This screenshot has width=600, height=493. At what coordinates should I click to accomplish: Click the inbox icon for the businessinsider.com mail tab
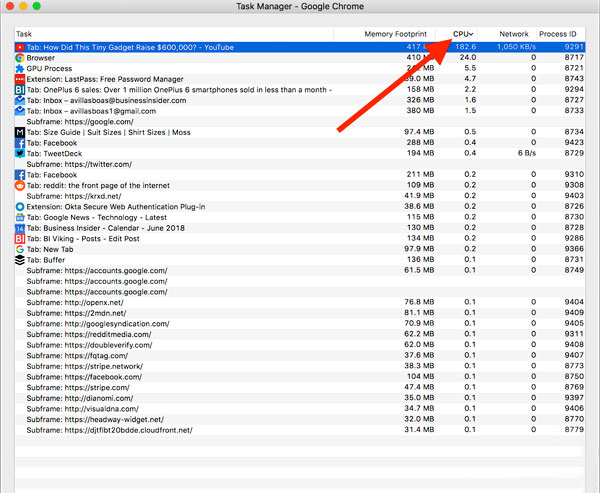20,100
